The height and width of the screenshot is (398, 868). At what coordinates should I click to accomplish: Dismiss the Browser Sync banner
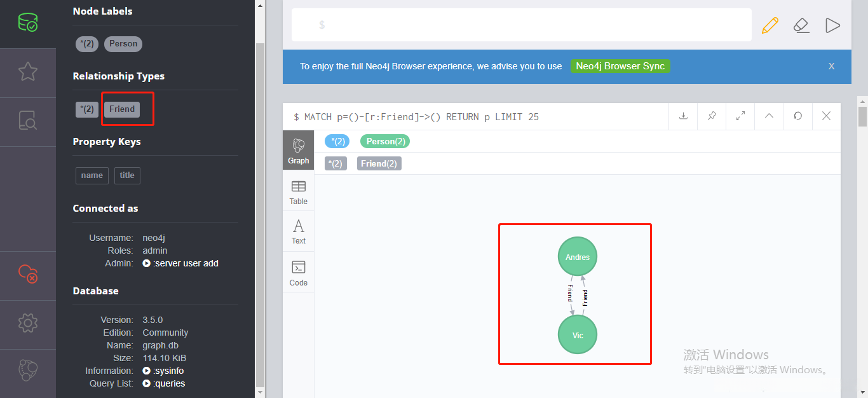point(831,66)
